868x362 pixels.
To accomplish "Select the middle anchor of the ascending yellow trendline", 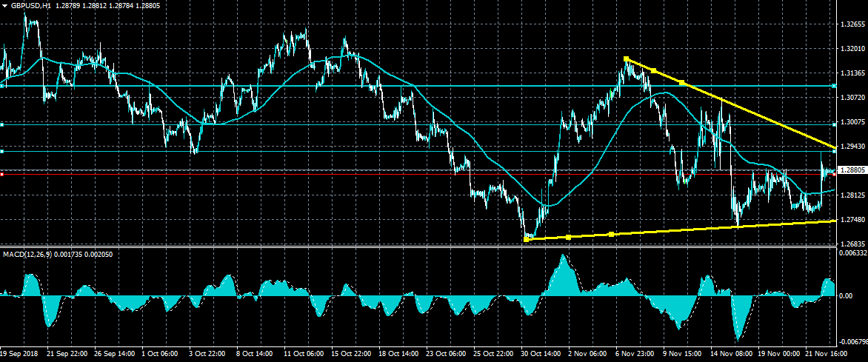I will pyautogui.click(x=569, y=237).
